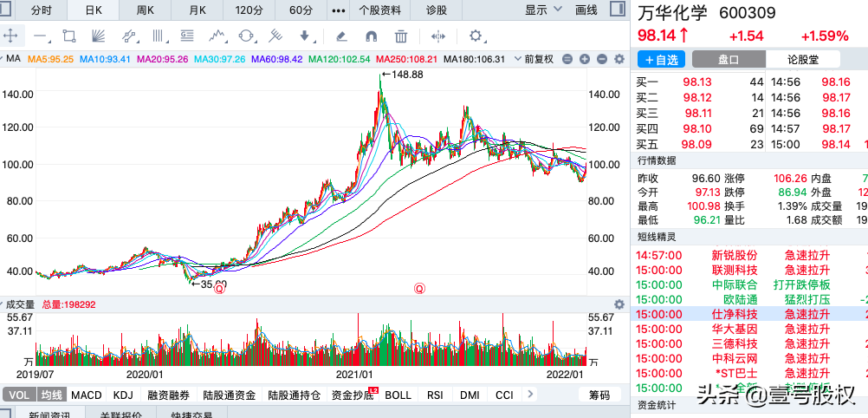Select the RSI indicator tab
The image size is (868, 418).
[435, 395]
